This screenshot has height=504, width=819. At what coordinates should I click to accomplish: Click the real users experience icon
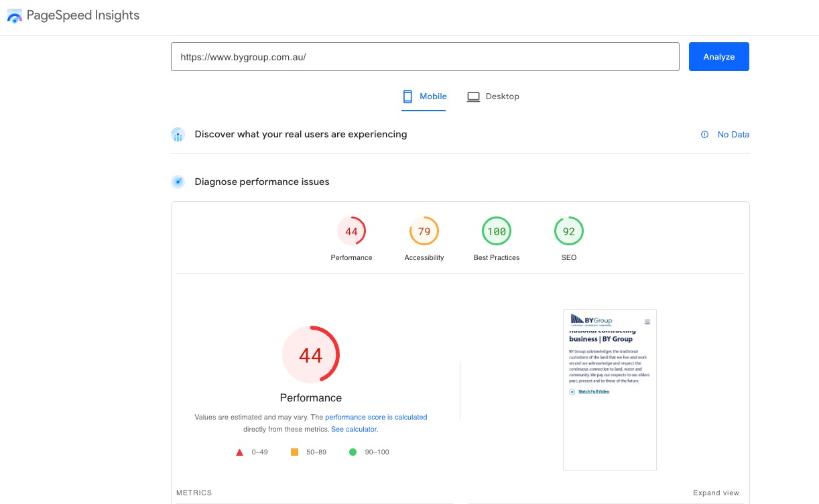[178, 135]
